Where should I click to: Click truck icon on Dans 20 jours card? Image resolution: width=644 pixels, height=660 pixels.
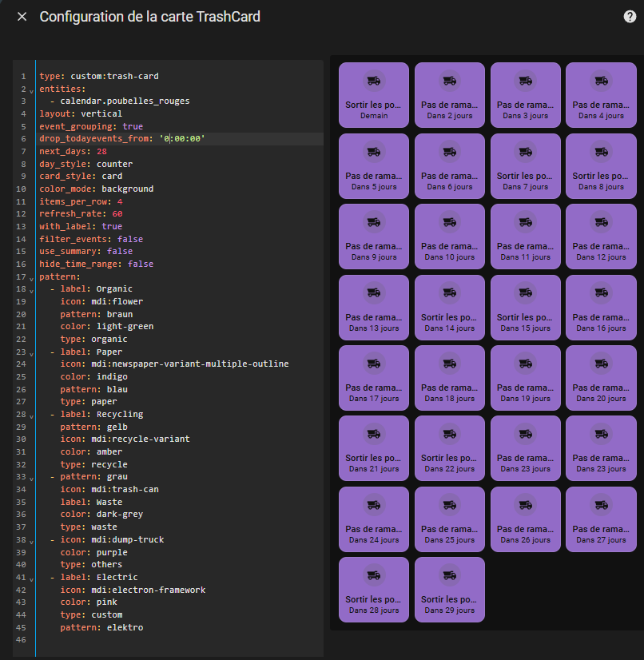tap(601, 364)
